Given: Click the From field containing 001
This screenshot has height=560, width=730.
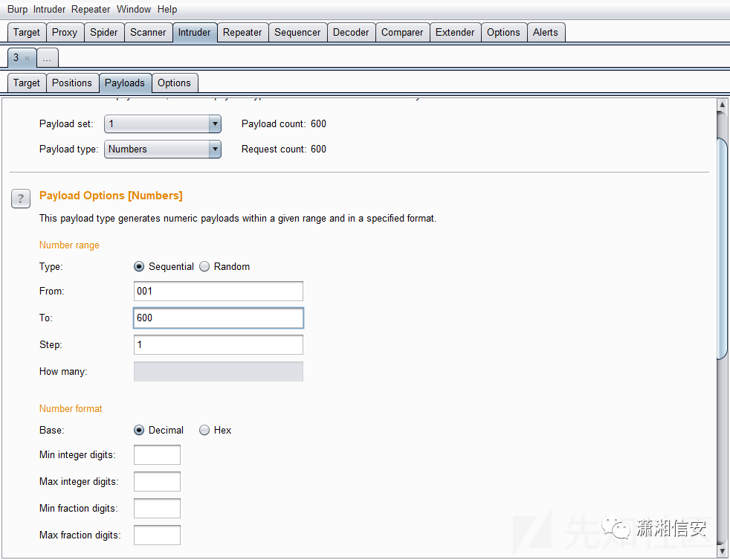Looking at the screenshot, I should click(x=219, y=292).
